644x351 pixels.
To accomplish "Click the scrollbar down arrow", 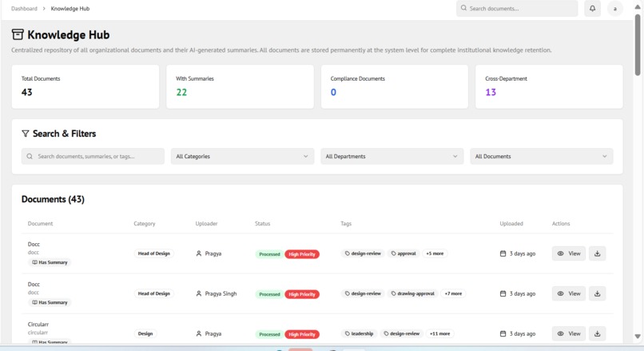I will coord(638,336).
